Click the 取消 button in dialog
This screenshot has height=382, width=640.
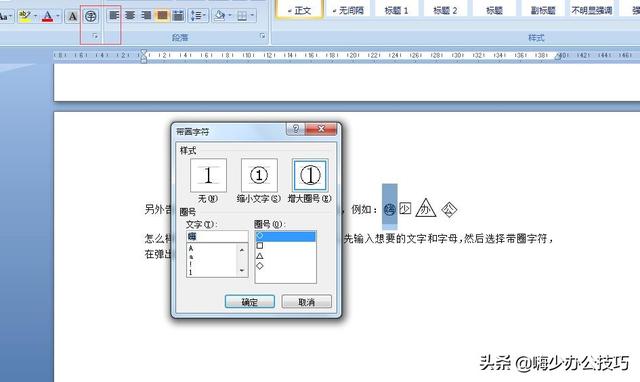click(x=307, y=302)
